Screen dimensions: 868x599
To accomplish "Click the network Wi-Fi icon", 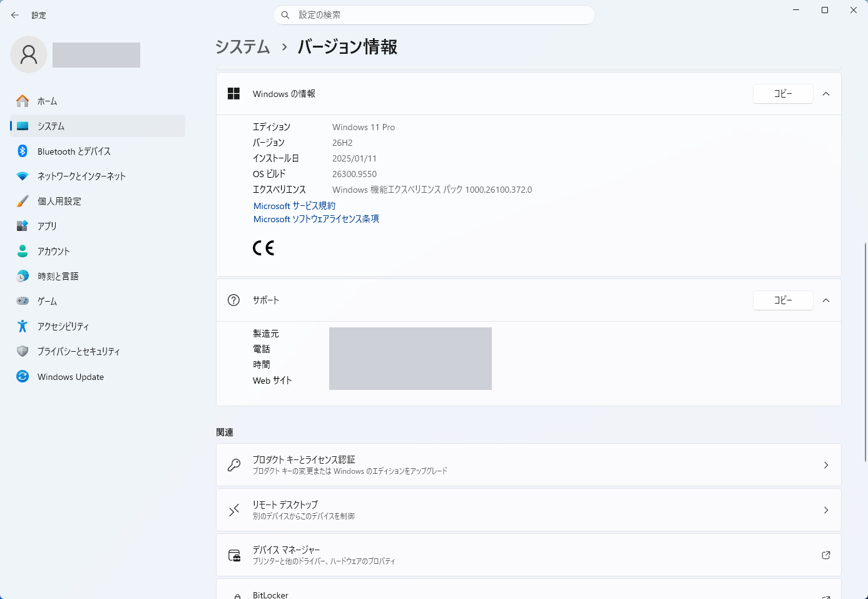I will pos(23,176).
